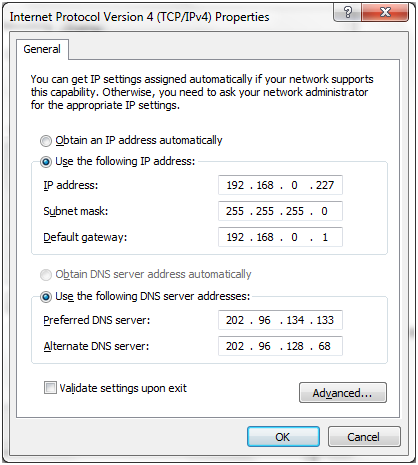Image resolution: width=418 pixels, height=465 pixels.
Task: Click the Cancel button
Action: [x=364, y=437]
